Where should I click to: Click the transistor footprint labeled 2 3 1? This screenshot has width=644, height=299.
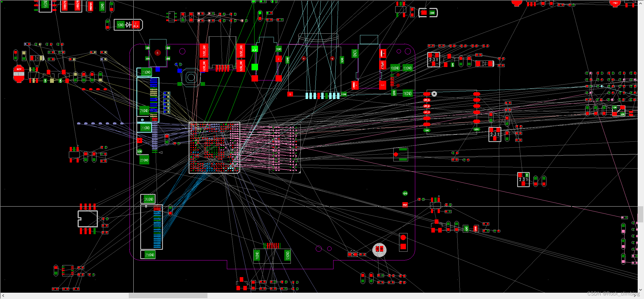pyautogui.click(x=434, y=59)
